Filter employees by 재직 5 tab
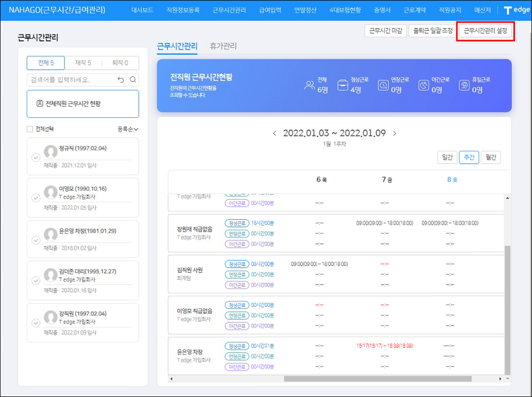The image size is (532, 397). (83, 63)
